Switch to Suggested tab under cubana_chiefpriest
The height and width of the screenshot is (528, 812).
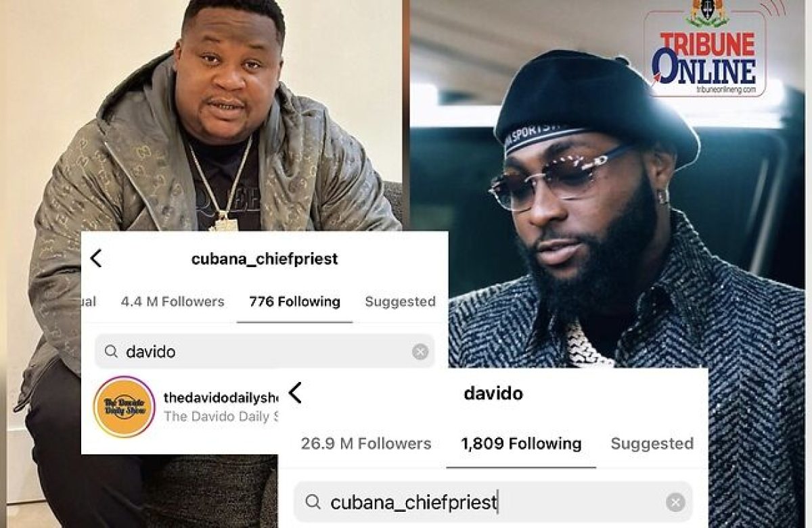click(400, 302)
